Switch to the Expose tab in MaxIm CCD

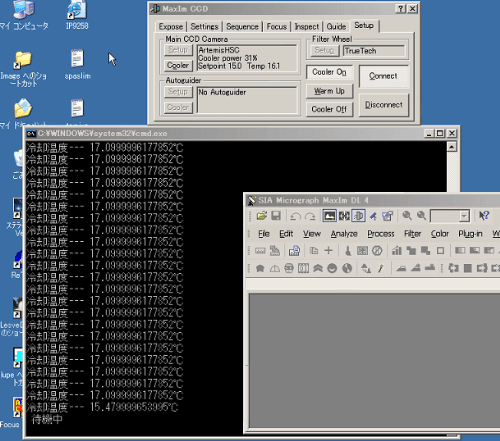tap(171, 27)
